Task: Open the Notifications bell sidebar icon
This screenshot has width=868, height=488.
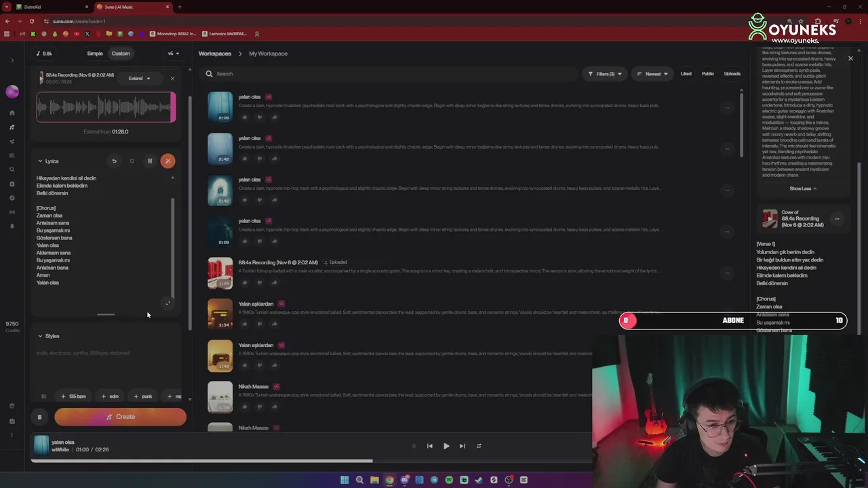Action: tap(12, 226)
